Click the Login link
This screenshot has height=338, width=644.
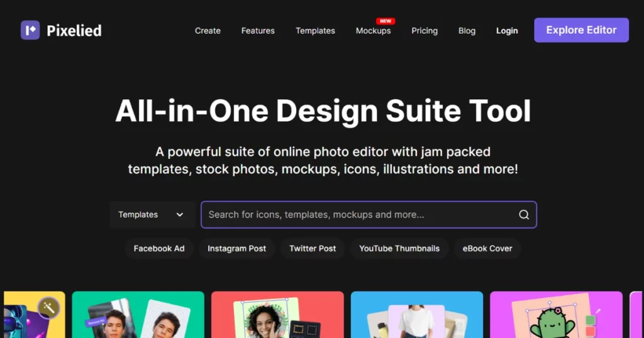click(x=507, y=31)
